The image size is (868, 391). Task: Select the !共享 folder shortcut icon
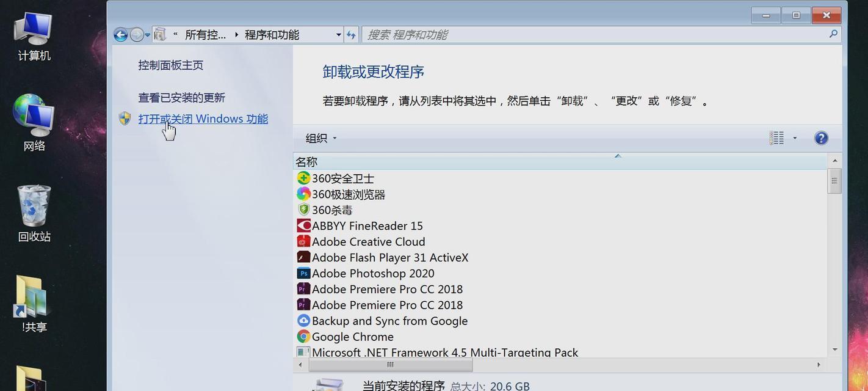coord(34,304)
